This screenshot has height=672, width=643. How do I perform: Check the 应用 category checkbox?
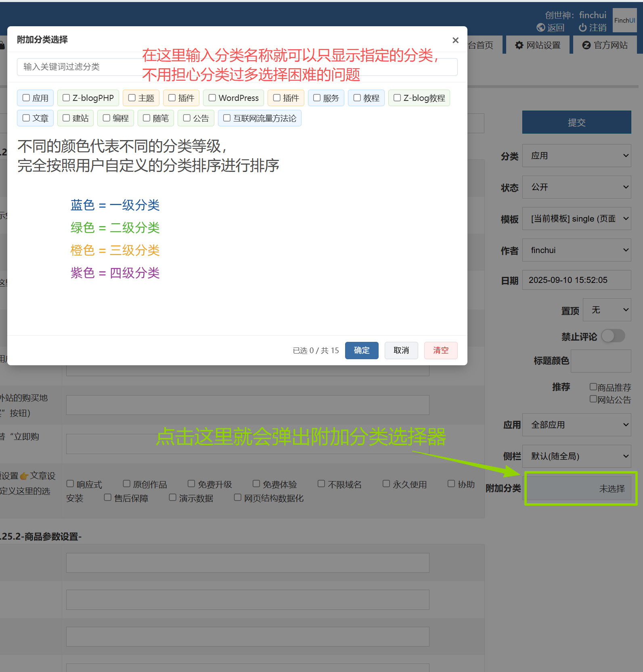tap(26, 98)
